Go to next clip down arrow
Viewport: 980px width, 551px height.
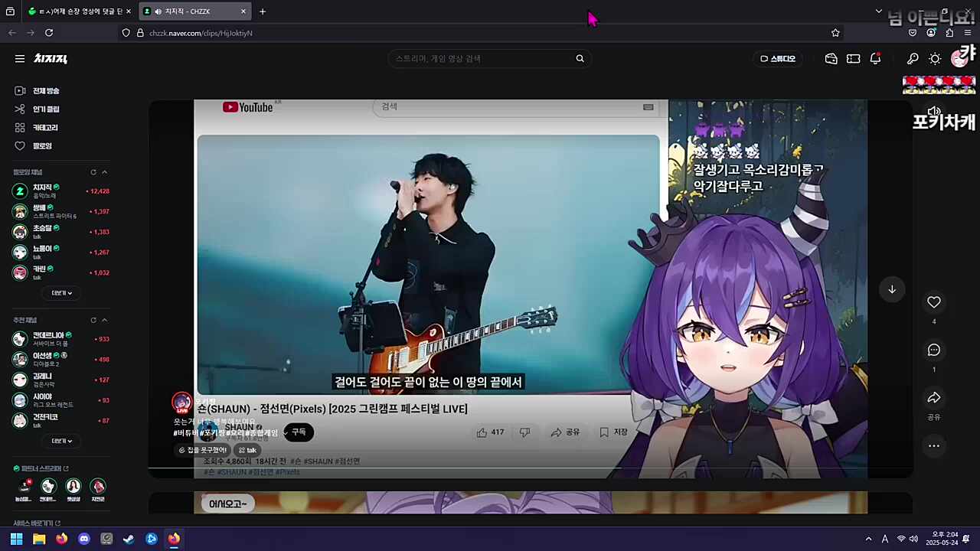point(891,289)
